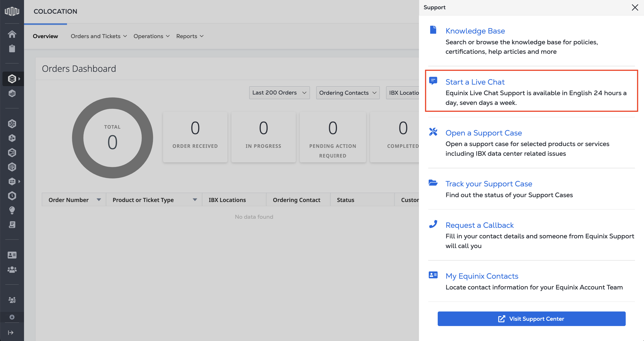Click the contact card icon for Equinix Contacts

[x=433, y=275]
